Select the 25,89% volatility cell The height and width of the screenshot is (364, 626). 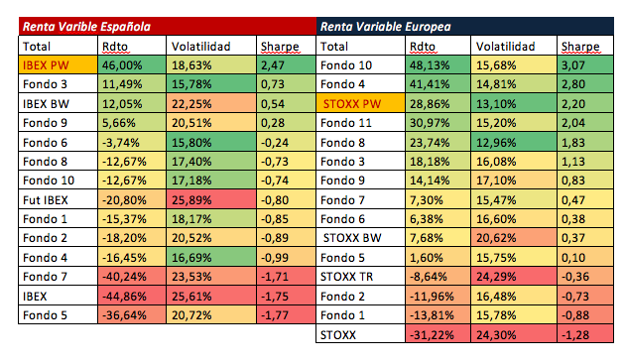[x=210, y=199]
